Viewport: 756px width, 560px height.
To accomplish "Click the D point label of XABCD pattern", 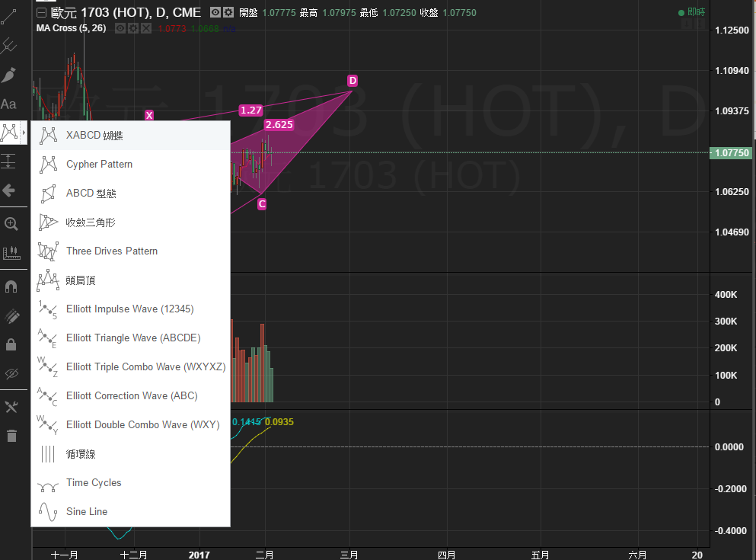I will point(352,81).
